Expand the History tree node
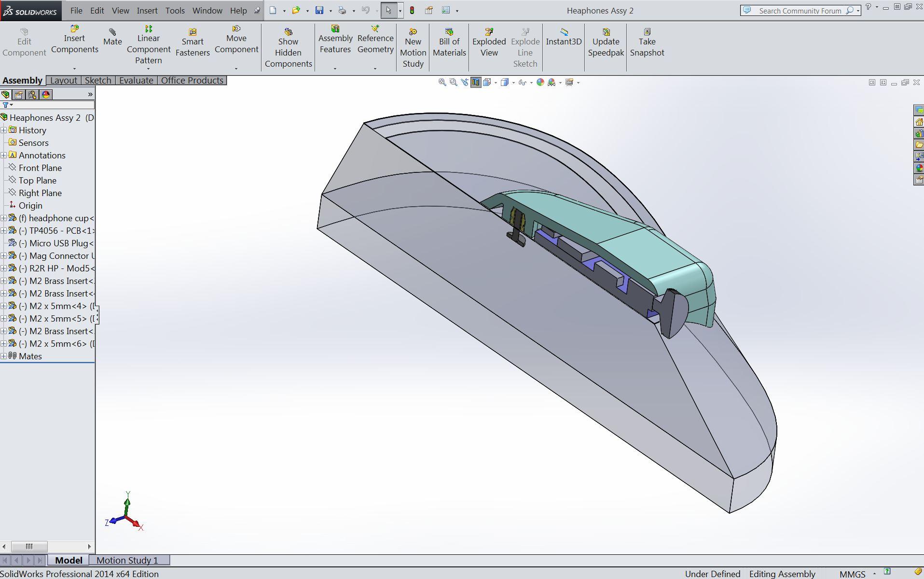The height and width of the screenshot is (579, 924). (4, 130)
